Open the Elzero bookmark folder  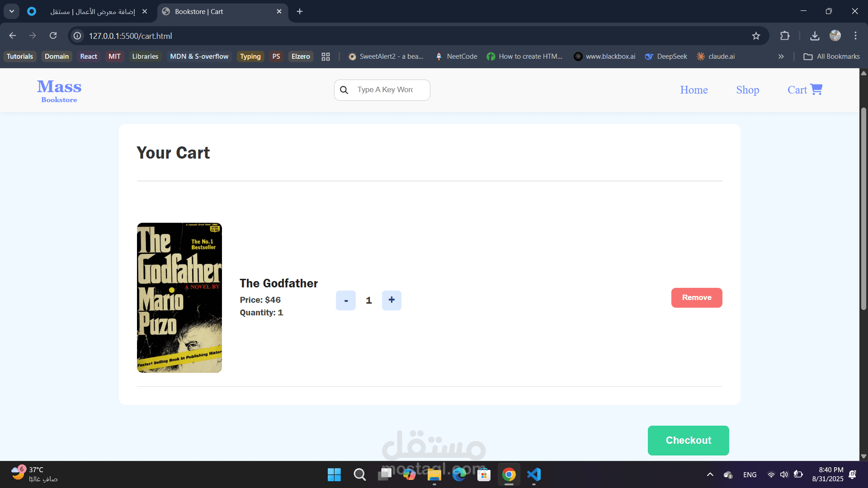(301, 56)
